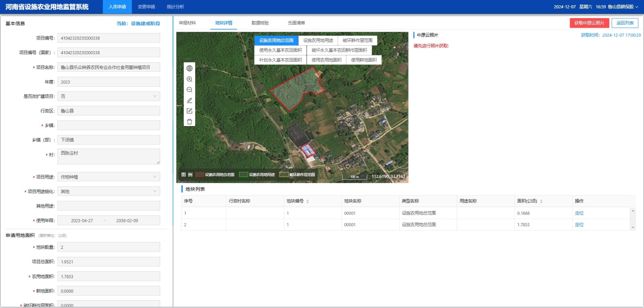Click the 获取时间 timestamp text
644x308 pixels.
click(x=611, y=35)
